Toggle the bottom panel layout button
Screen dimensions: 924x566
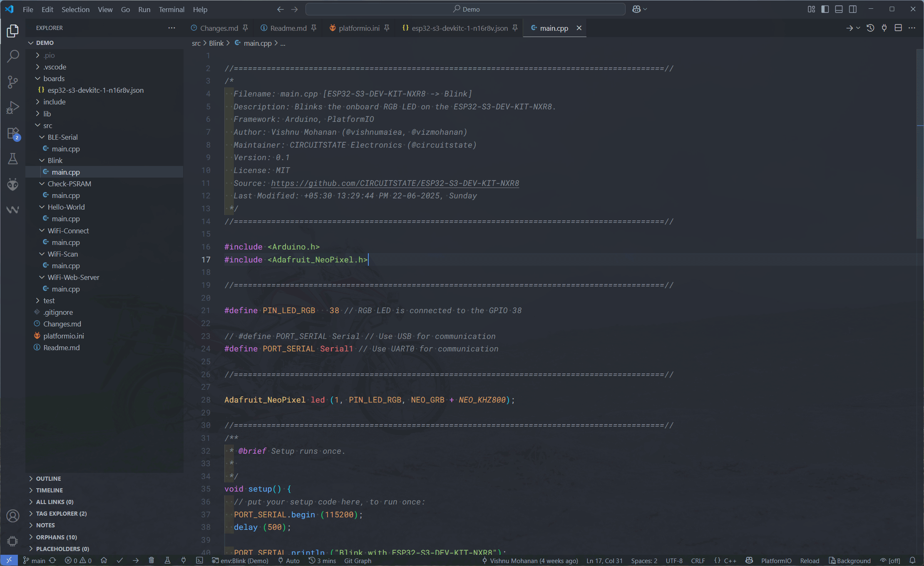pos(839,9)
